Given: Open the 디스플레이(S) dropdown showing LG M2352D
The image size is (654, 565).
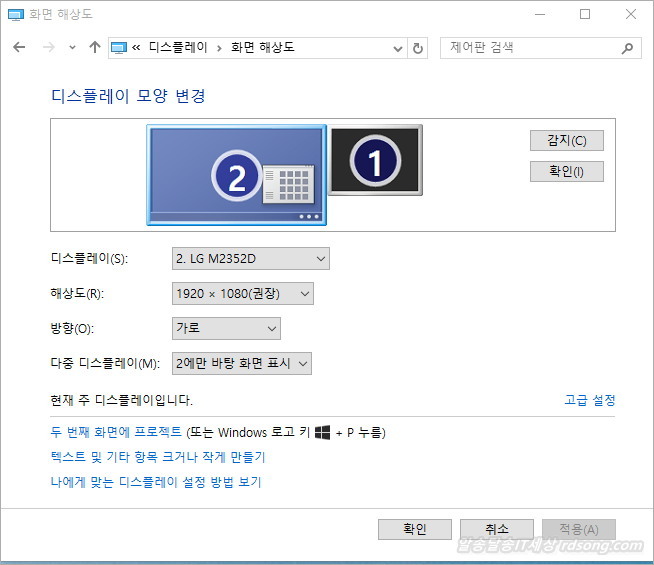Looking at the screenshot, I should click(x=250, y=259).
